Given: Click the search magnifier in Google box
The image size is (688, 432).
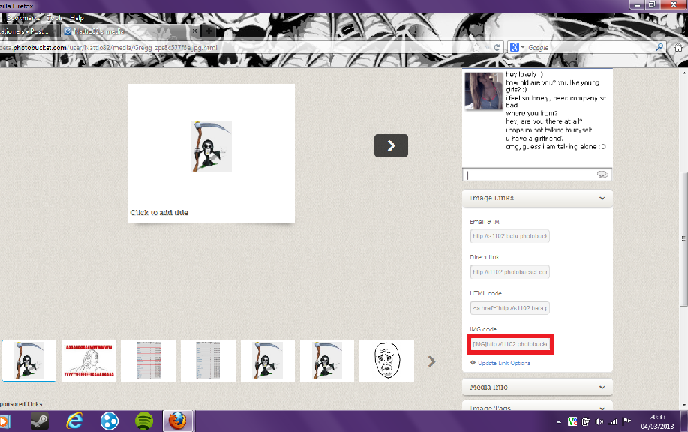Looking at the screenshot, I should (x=659, y=47).
